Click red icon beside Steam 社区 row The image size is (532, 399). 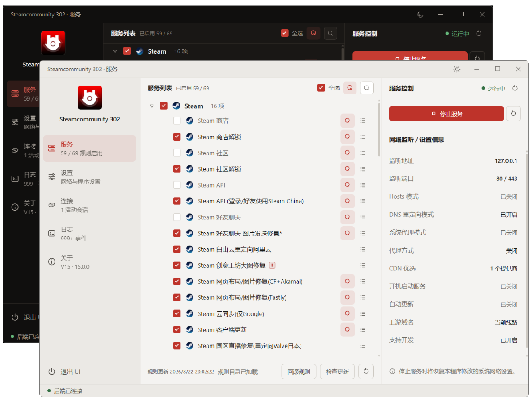tap(348, 153)
